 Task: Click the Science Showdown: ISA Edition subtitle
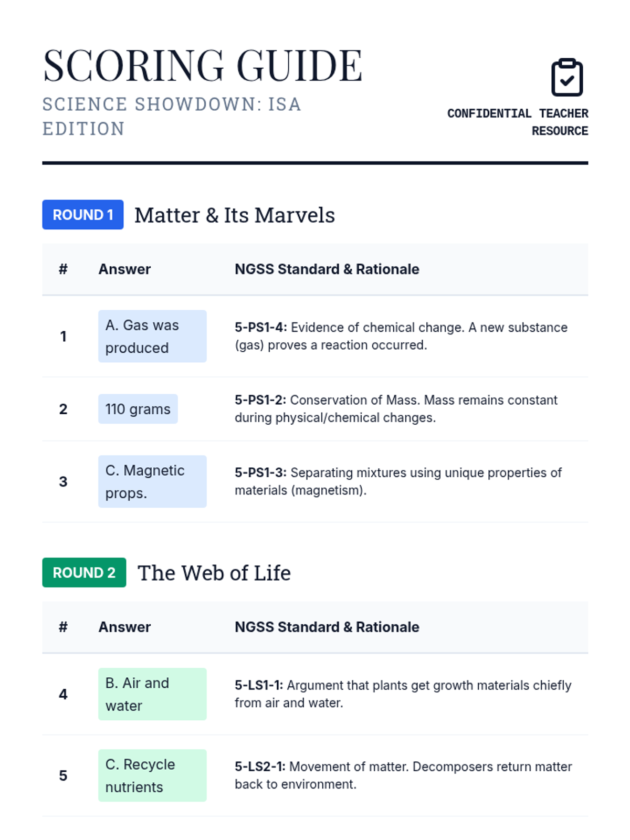[172, 117]
